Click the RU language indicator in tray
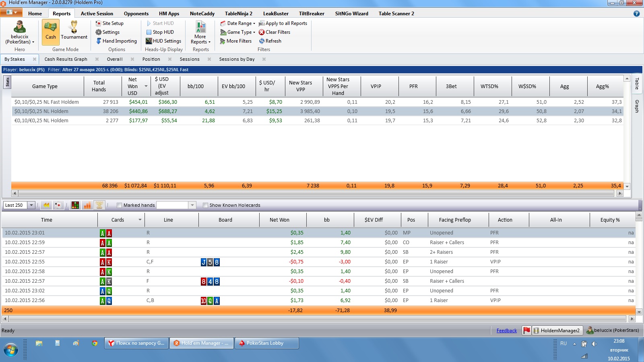This screenshot has width=644, height=362. (563, 343)
